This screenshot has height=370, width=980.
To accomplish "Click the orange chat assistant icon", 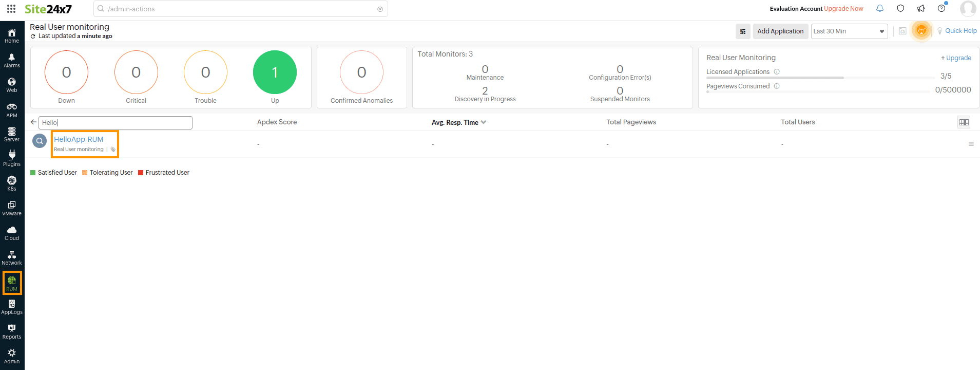I will [921, 30].
